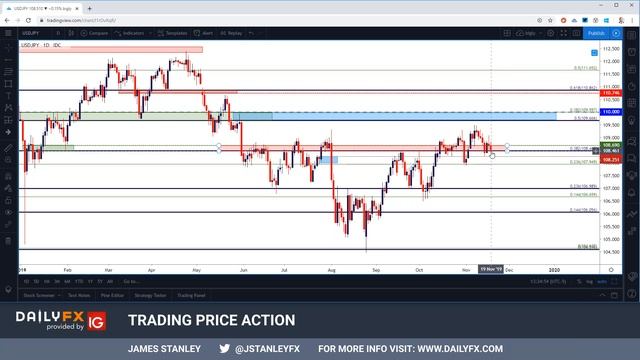The image size is (640, 360).
Task: Open the chart layout grid selector
Action: 507,33
